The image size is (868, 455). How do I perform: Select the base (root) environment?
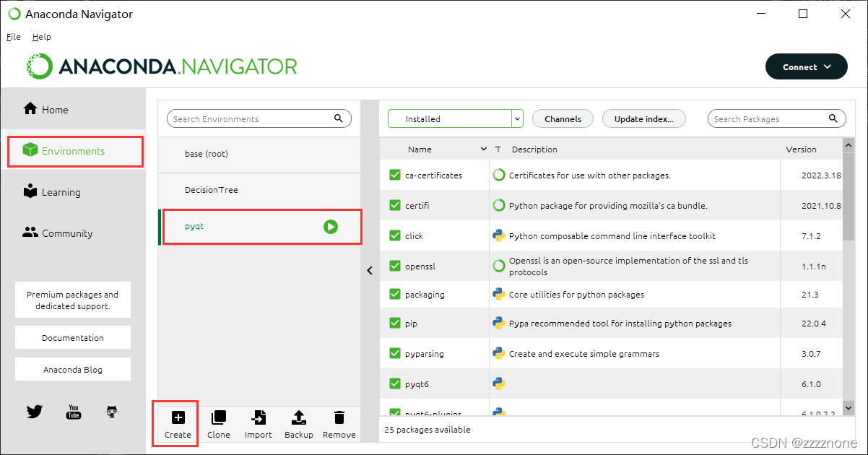(x=259, y=154)
